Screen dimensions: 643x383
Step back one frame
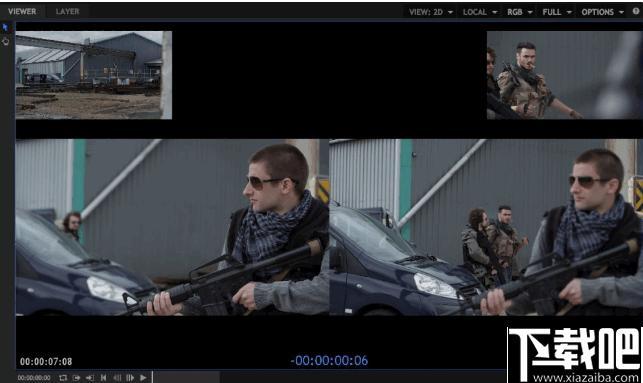coord(117,378)
